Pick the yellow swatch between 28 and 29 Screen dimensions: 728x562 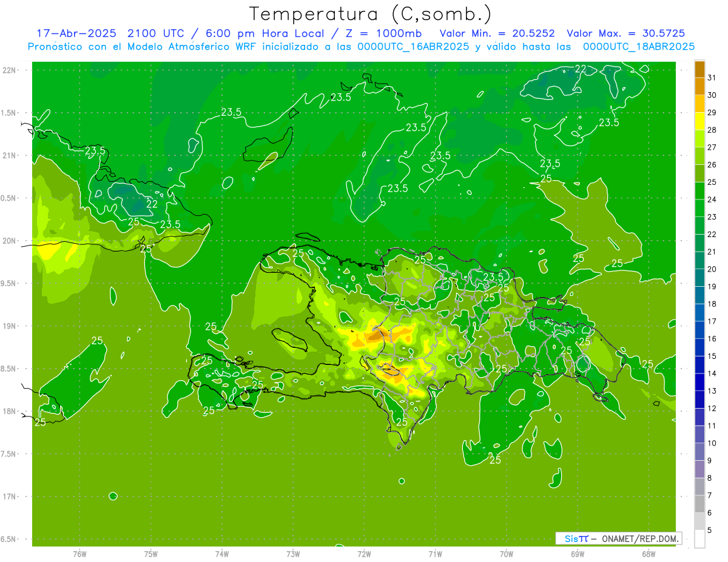[699, 121]
